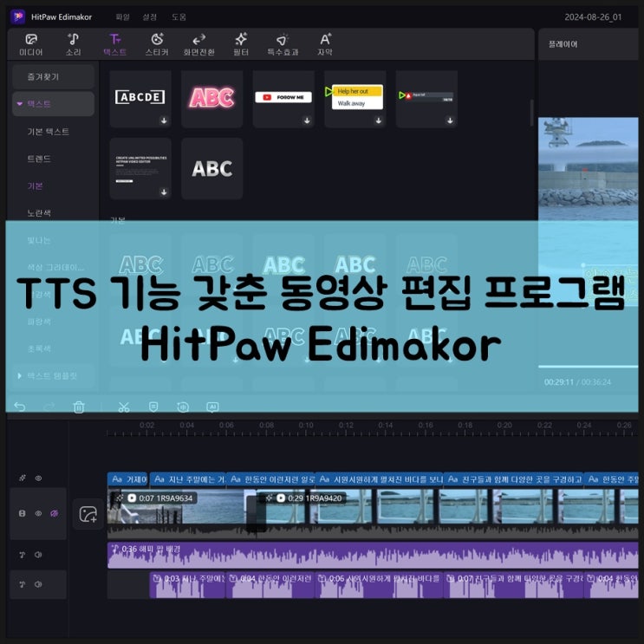644x644 pixels.
Task: Select the plain white ABC template
Action: coord(212,168)
